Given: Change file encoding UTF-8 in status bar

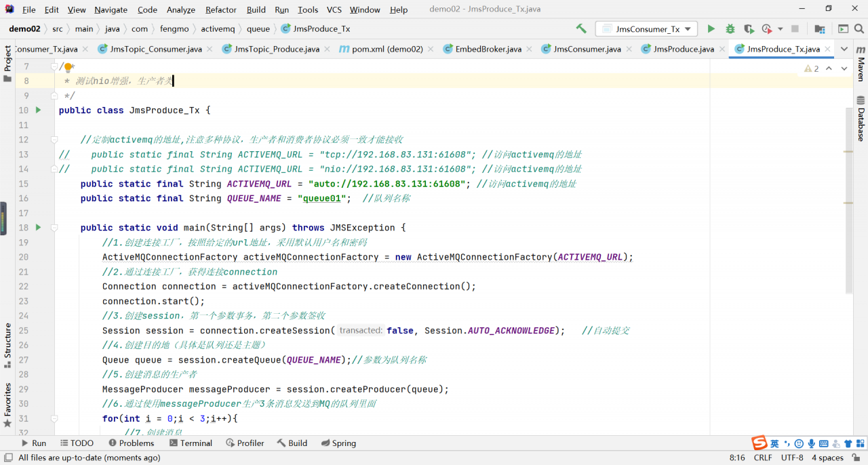Looking at the screenshot, I should [792, 458].
